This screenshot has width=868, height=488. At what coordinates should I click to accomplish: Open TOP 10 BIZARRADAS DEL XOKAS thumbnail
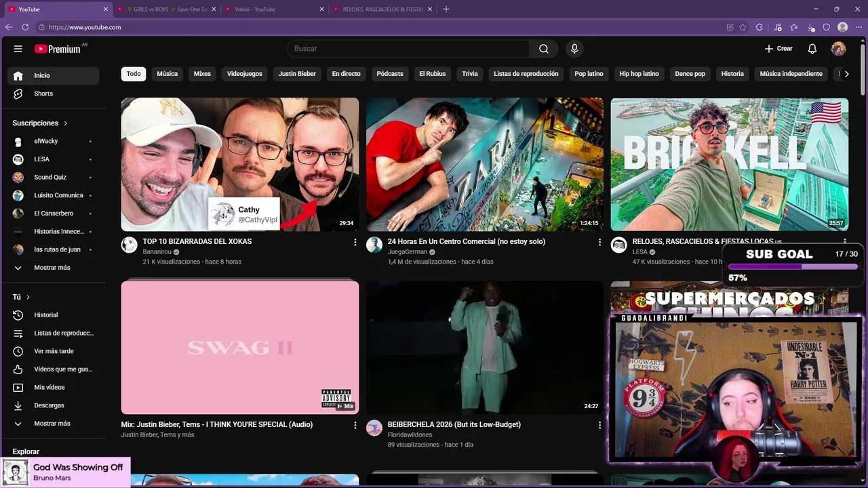tap(240, 164)
